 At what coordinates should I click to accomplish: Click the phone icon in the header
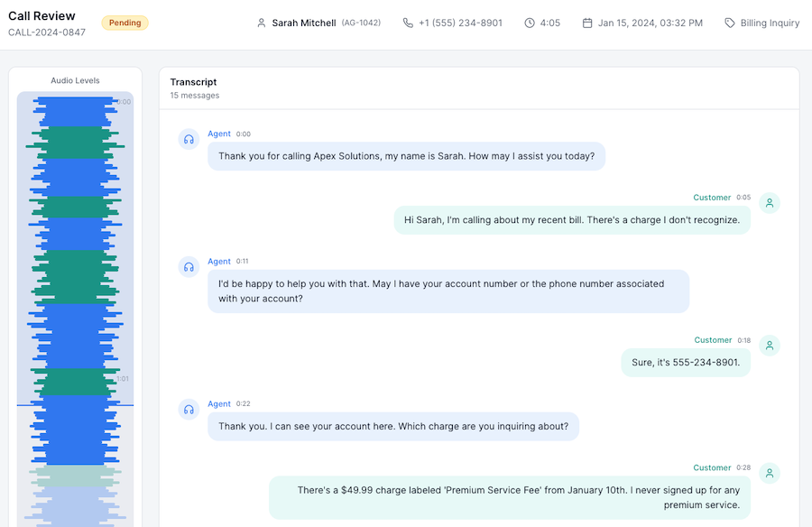[x=408, y=23]
